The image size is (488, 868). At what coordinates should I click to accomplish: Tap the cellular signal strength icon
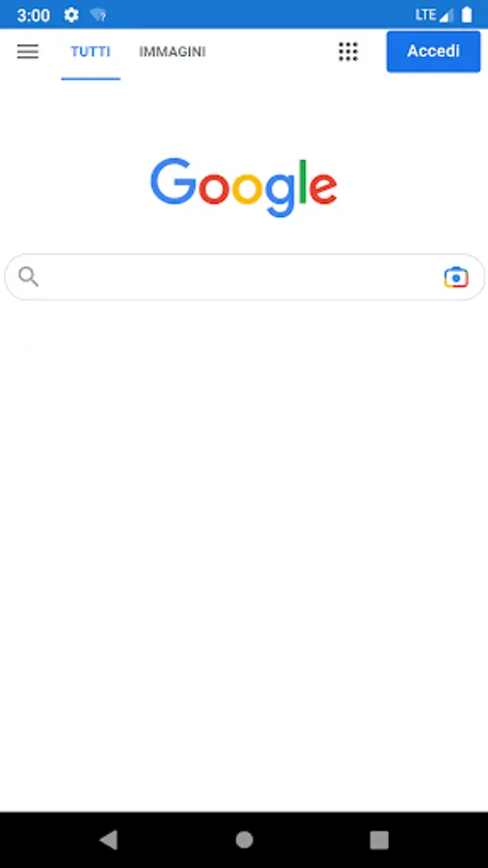pyautogui.click(x=446, y=14)
